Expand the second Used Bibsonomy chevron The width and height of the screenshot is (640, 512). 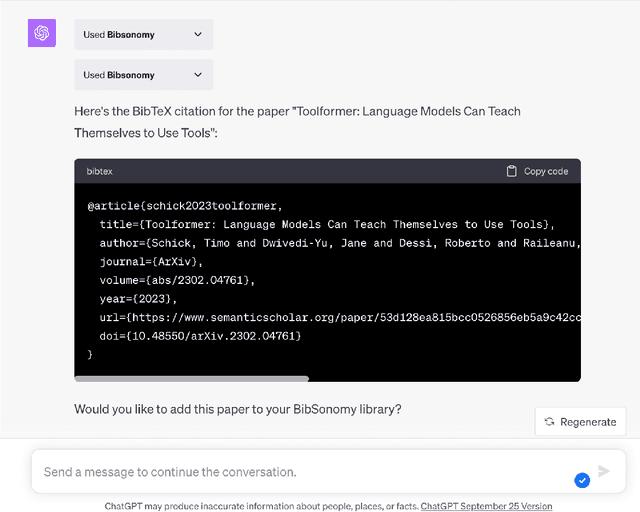(x=198, y=75)
